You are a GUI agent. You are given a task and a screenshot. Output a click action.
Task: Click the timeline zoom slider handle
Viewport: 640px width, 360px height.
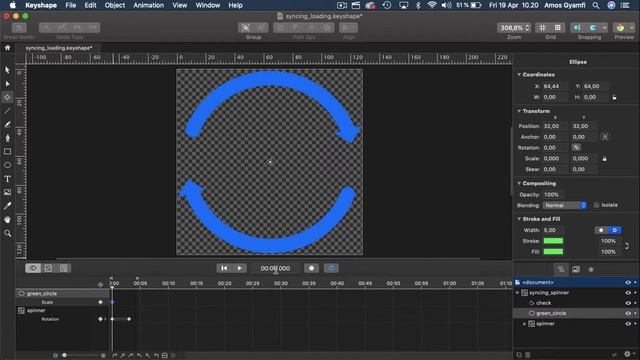tap(64, 356)
